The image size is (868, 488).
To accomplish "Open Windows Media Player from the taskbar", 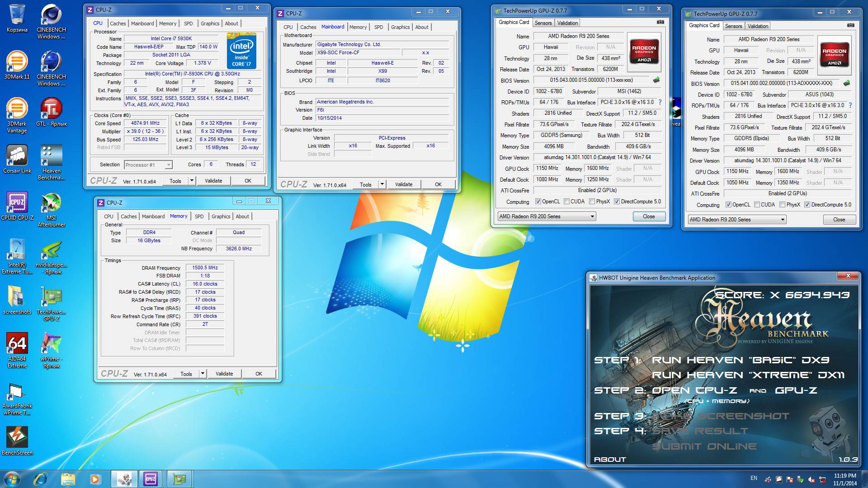I will click(95, 479).
